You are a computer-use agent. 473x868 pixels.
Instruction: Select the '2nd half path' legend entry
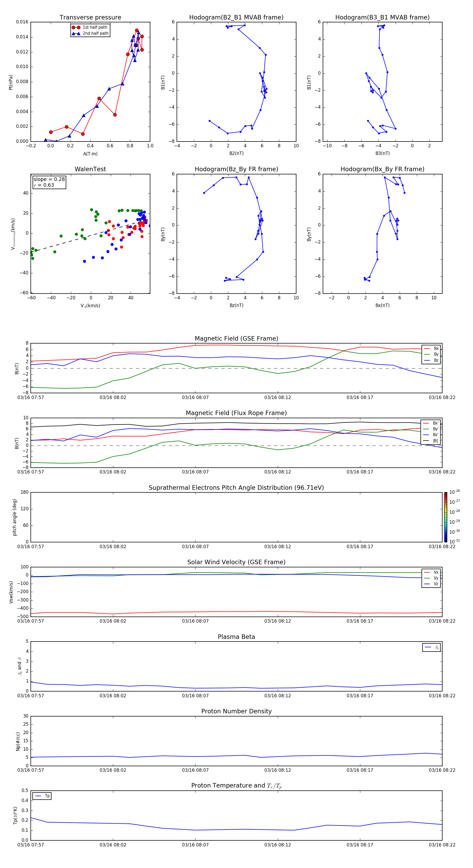pos(90,33)
